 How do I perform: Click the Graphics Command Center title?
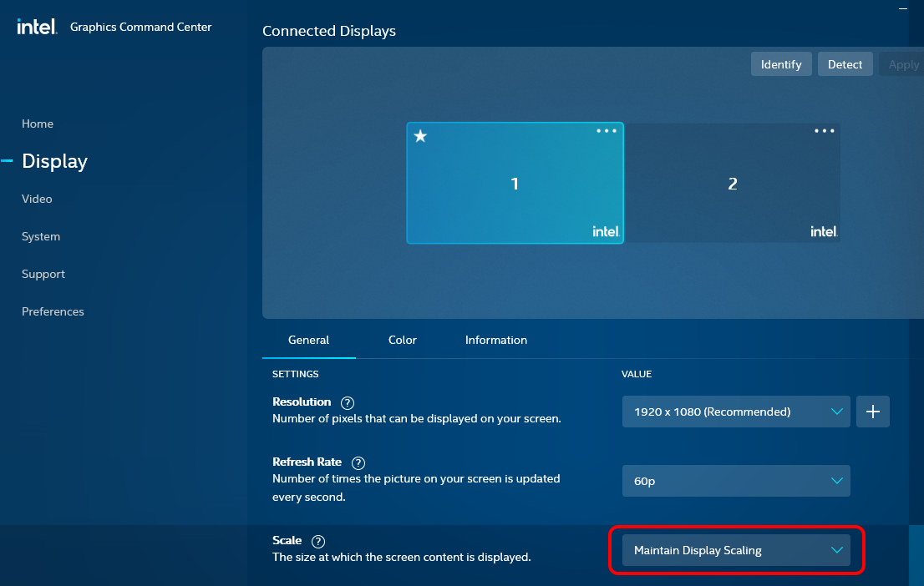pos(141,27)
